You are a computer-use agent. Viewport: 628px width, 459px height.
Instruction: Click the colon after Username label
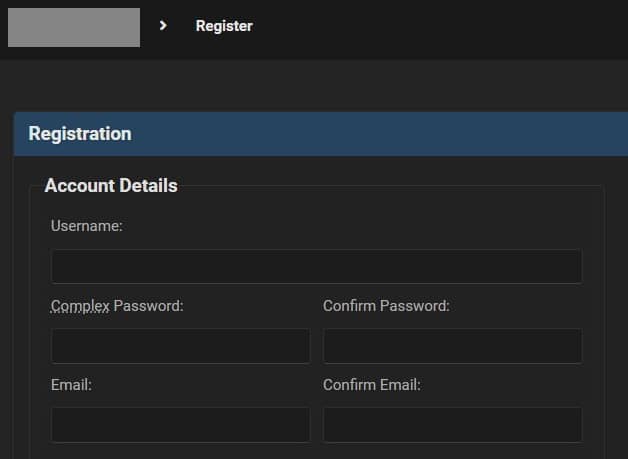click(121, 227)
